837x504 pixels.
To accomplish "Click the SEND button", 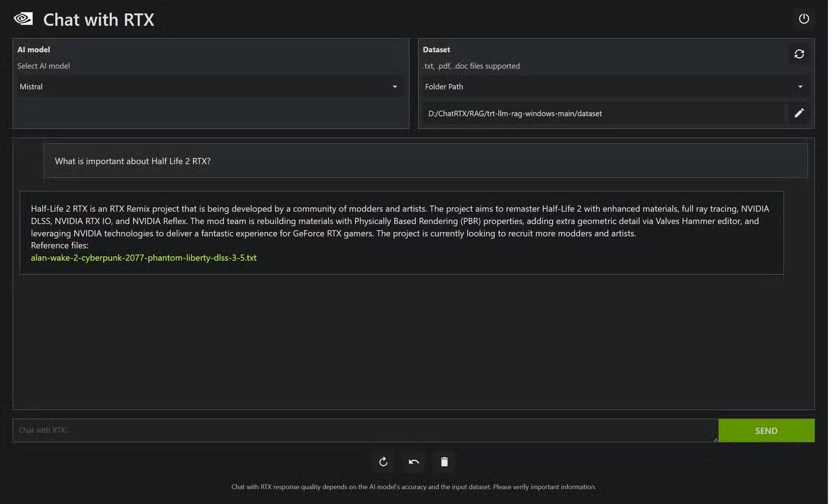I will [x=766, y=431].
